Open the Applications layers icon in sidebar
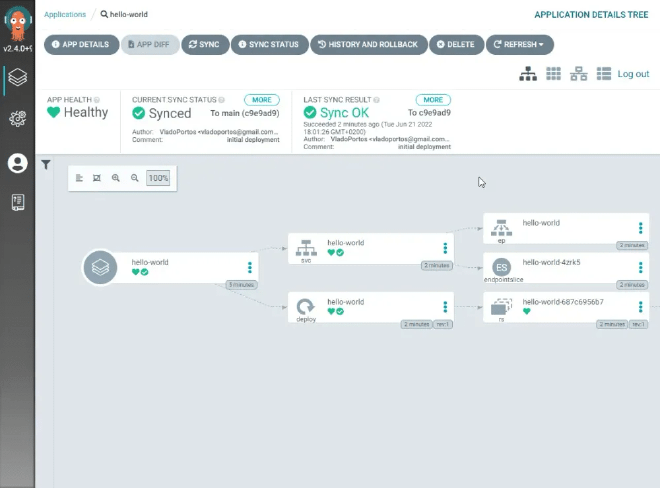The width and height of the screenshot is (660, 488). pos(18,77)
